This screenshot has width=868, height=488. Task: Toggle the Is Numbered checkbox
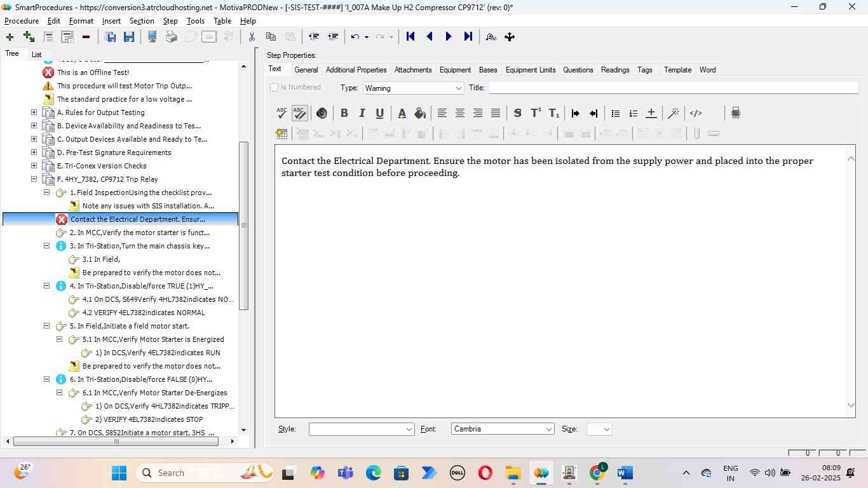[275, 88]
